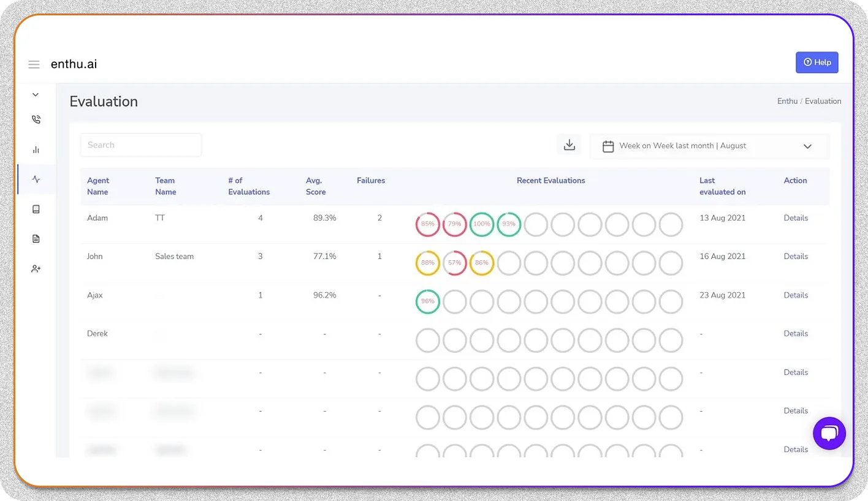Click the 16 Aug 2021 date
Viewport: 868px width, 501px height.
pos(723,257)
